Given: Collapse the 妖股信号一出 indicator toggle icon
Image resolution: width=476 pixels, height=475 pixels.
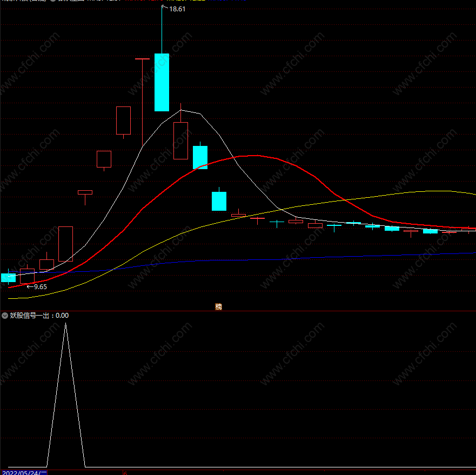Looking at the screenshot, I should tap(4, 316).
